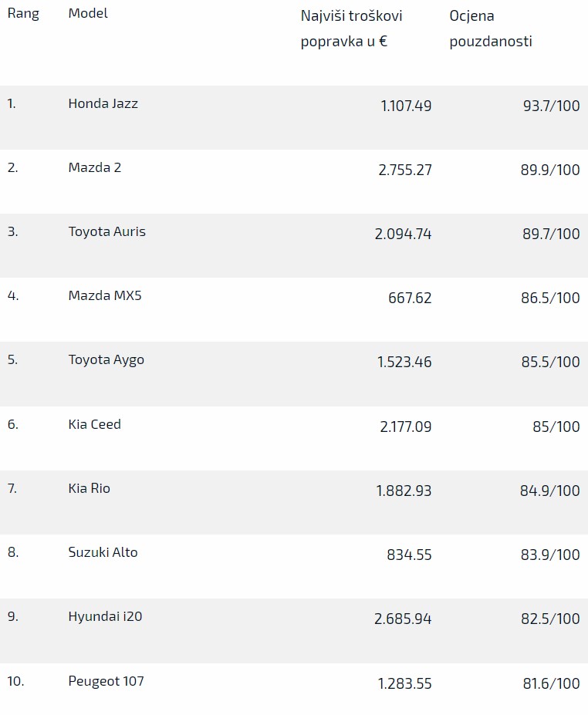Click the Toyota Aygo model name

click(x=106, y=359)
